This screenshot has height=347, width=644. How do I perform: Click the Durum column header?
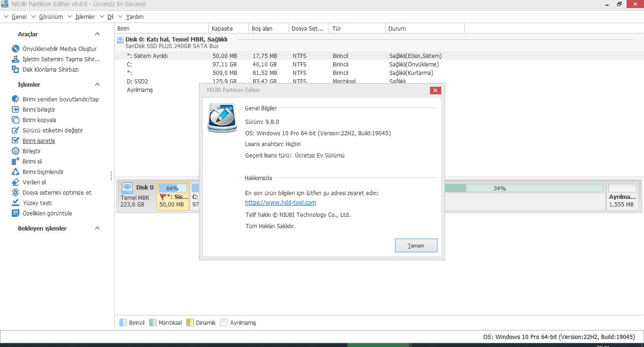(x=425, y=28)
